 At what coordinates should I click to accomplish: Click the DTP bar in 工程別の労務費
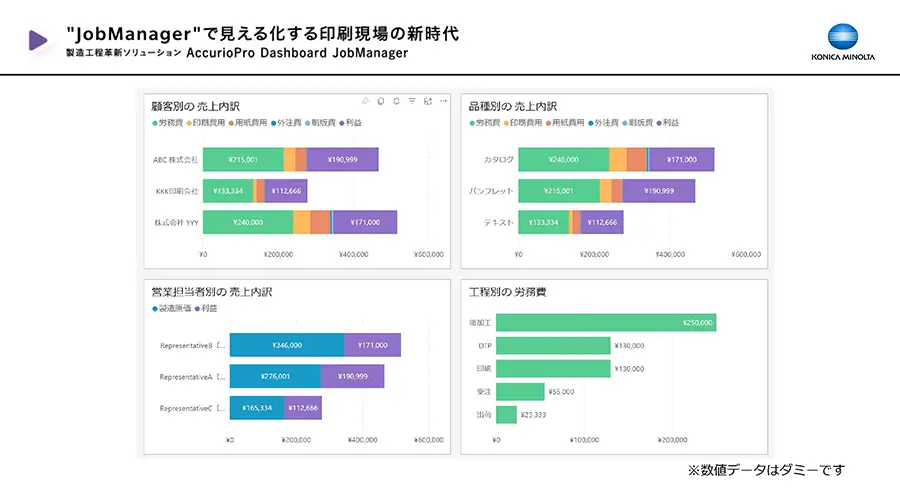(x=553, y=345)
